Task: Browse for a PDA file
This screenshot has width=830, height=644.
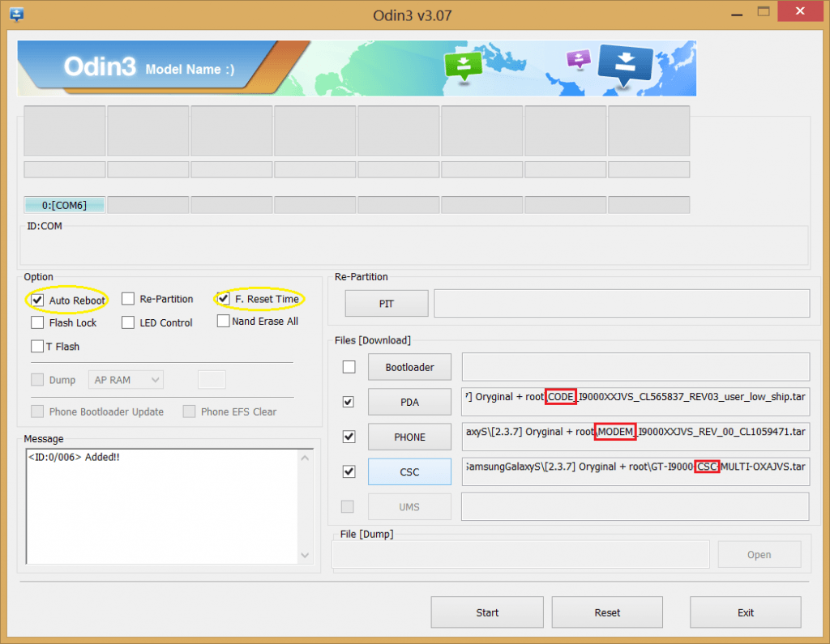Action: [409, 402]
